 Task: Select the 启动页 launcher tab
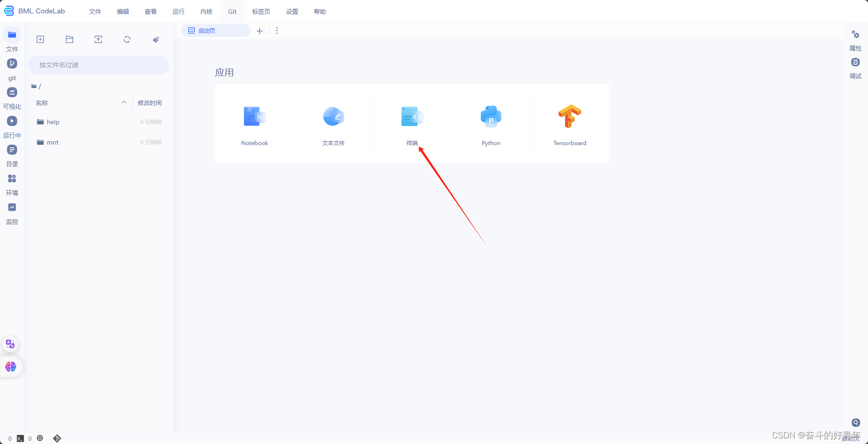(x=215, y=31)
